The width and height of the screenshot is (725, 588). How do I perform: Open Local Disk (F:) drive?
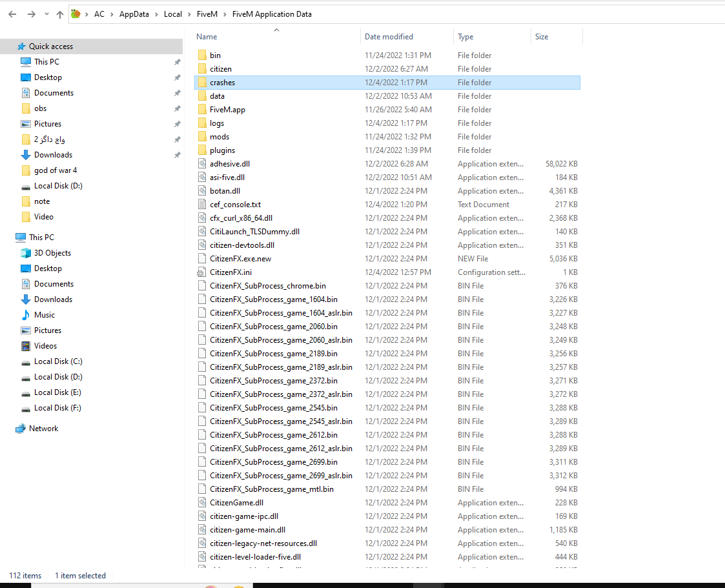point(58,408)
